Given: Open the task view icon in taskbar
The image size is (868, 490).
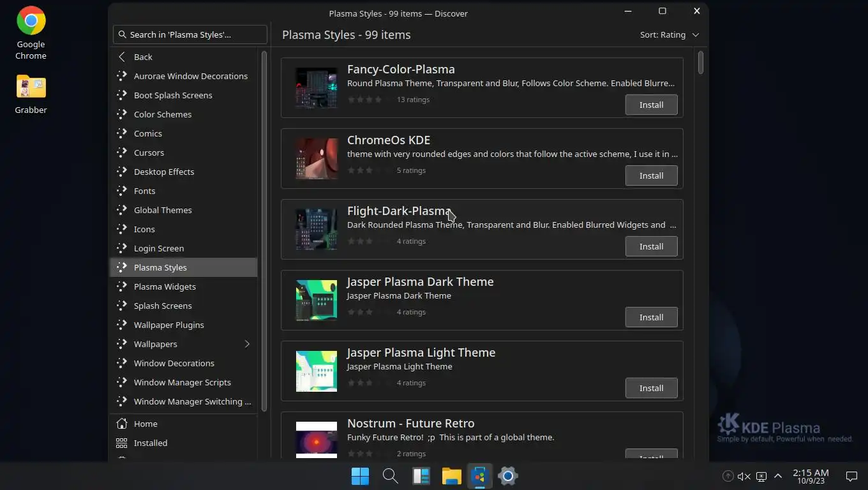Looking at the screenshot, I should pos(421,476).
